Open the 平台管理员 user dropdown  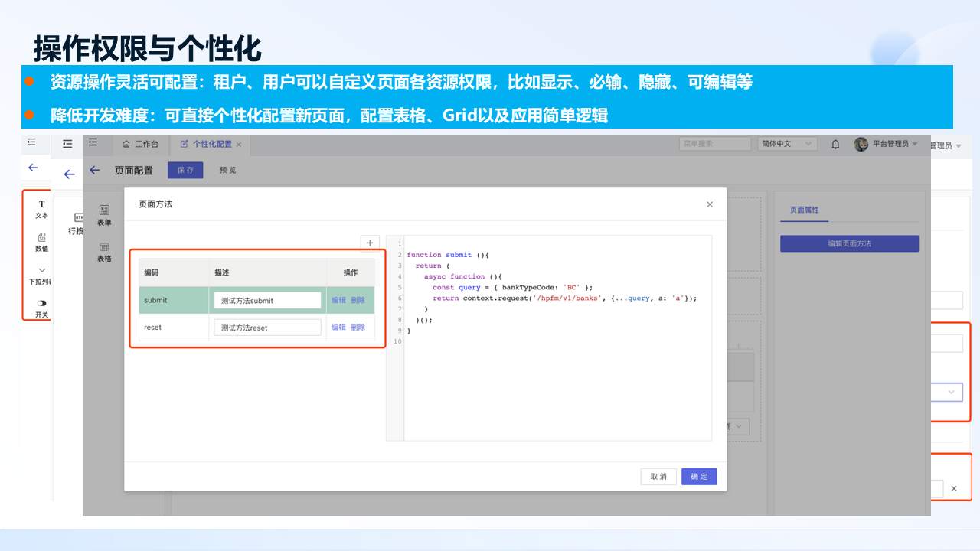[x=894, y=144]
